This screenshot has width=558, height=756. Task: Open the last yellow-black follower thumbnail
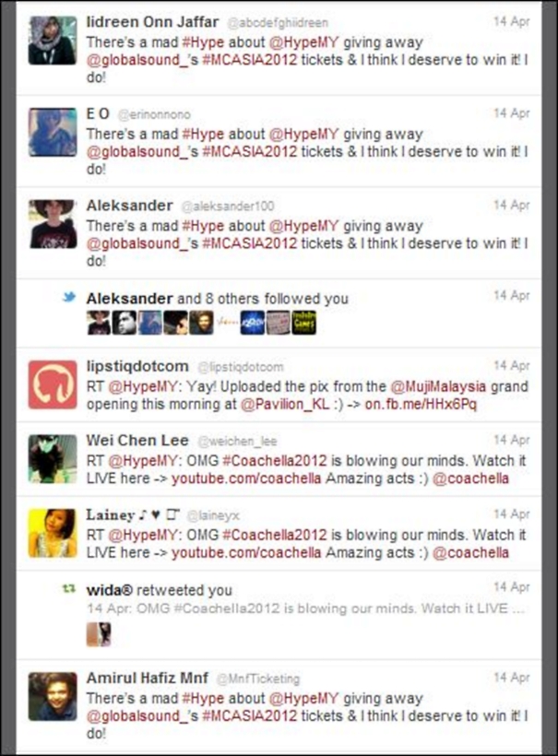303,323
